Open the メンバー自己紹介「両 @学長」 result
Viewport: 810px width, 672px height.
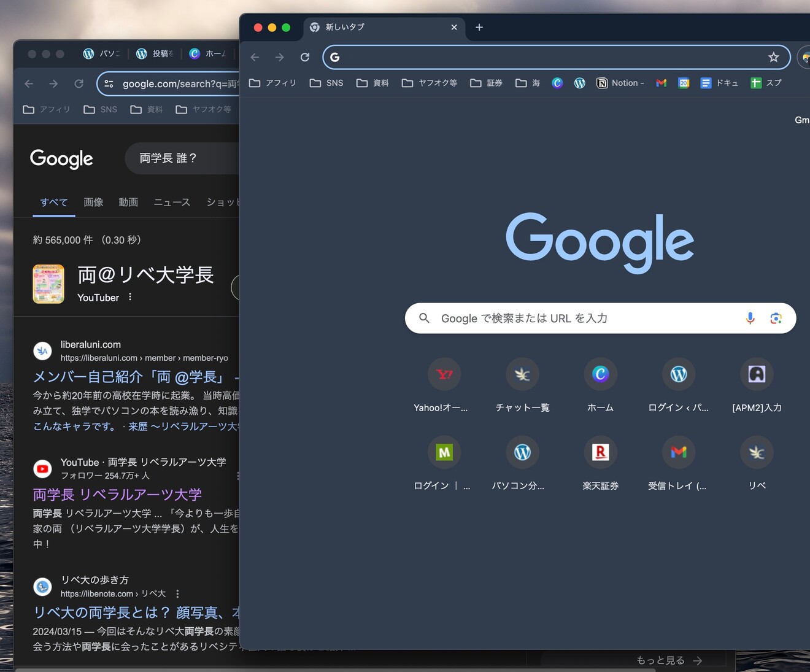click(x=136, y=377)
